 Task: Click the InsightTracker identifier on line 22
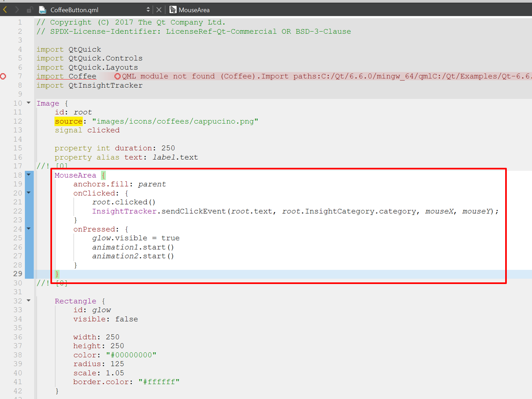coord(124,211)
